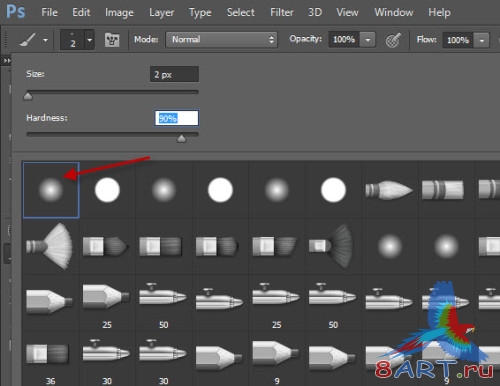The height and width of the screenshot is (386, 500).
Task: Open the Filter menu
Action: 281,13
